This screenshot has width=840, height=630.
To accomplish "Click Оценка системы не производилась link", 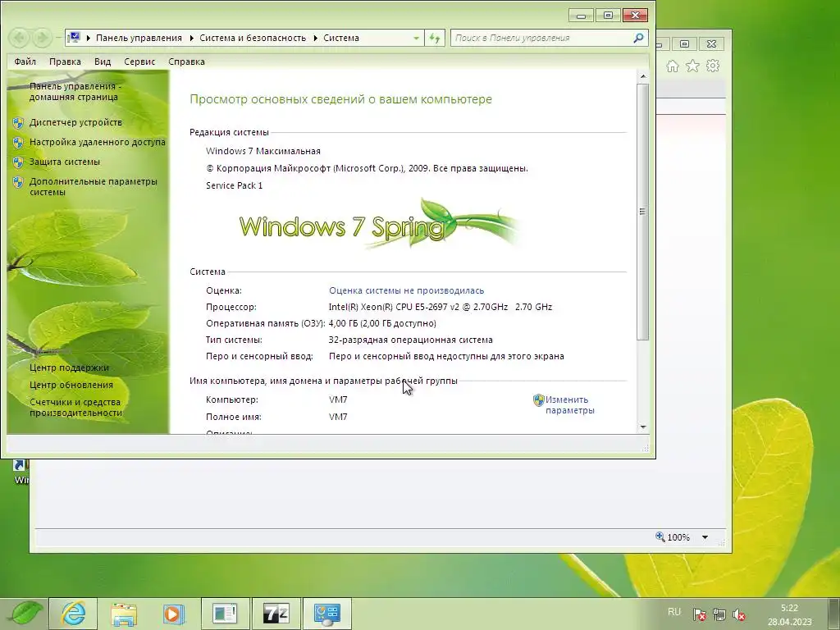I will pyautogui.click(x=406, y=290).
